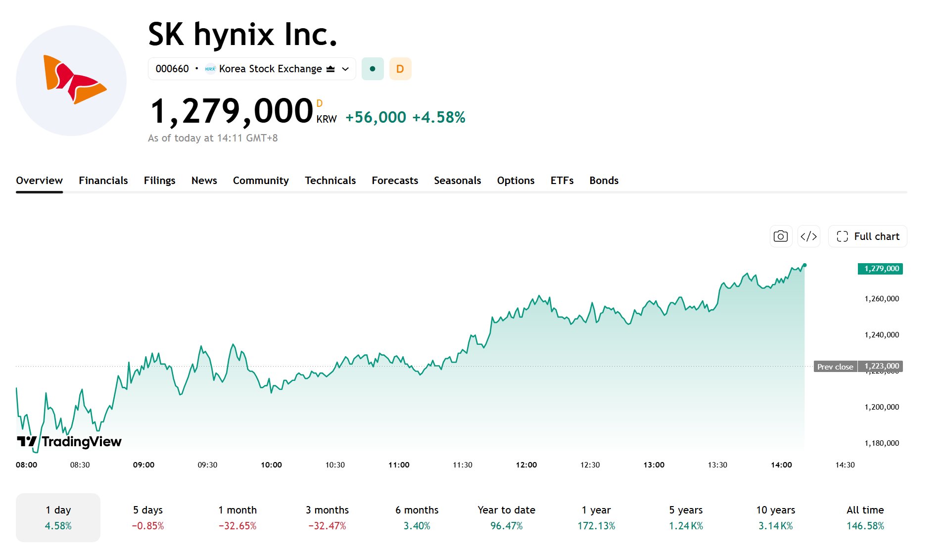Select the 3 months range

(x=327, y=517)
